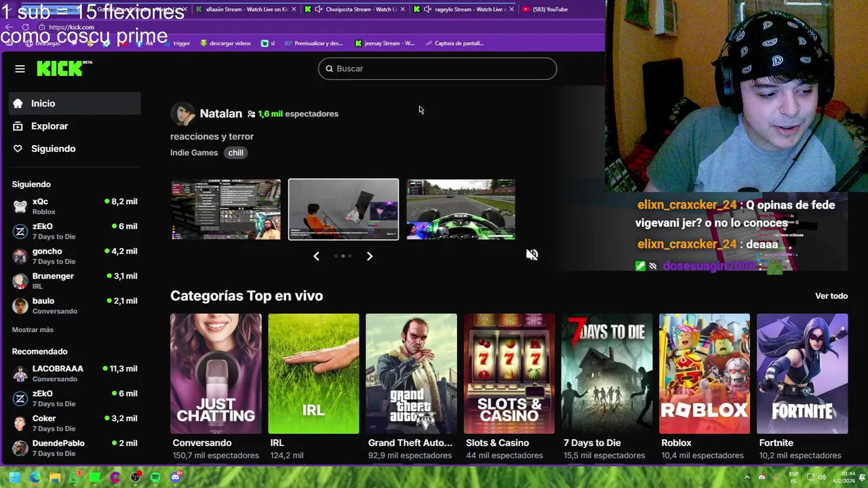
Task: Click Ver todo for top categories
Action: click(x=831, y=296)
